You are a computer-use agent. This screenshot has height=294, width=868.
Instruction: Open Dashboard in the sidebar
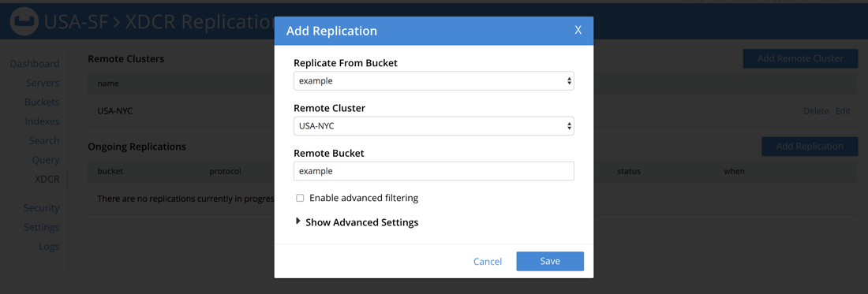click(x=34, y=64)
